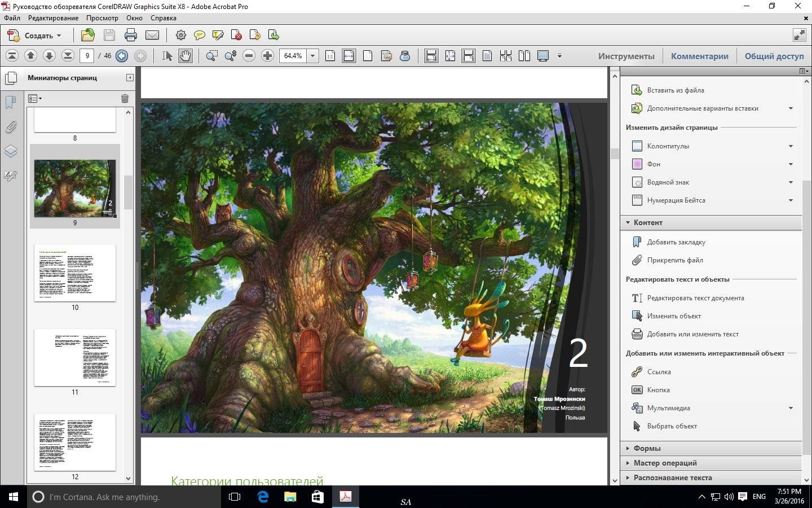812x508 pixels.
Task: Switch to the Инструменты pane
Action: point(626,56)
